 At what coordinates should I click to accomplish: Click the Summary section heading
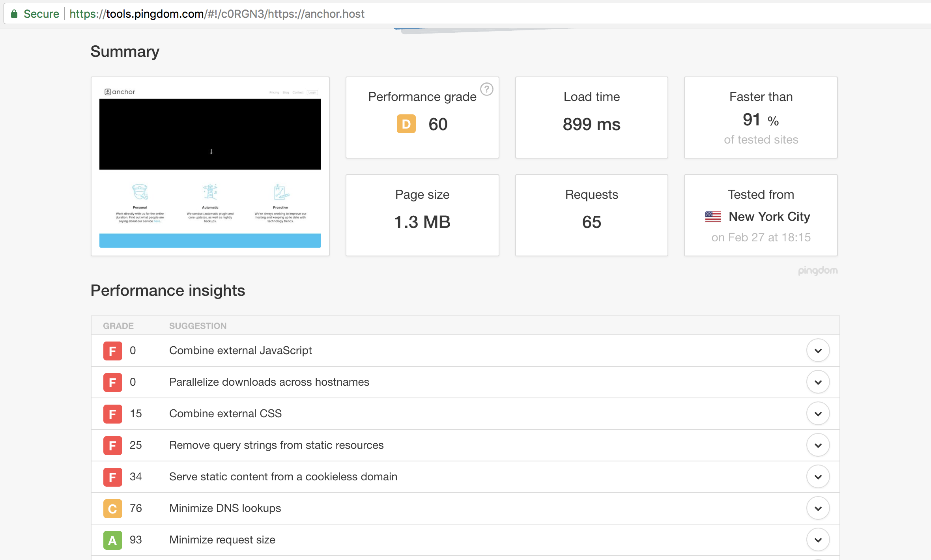pyautogui.click(x=125, y=52)
